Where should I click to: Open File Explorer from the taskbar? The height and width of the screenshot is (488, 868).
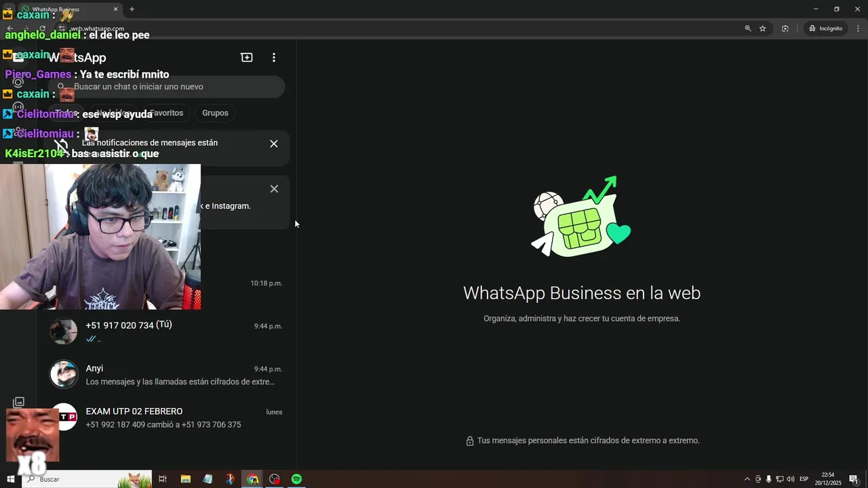[185, 479]
